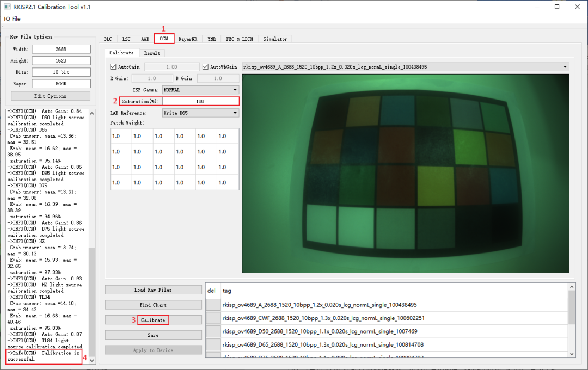This screenshot has width=588, height=370.
Task: Open the Result sub-tab
Action: coord(152,53)
